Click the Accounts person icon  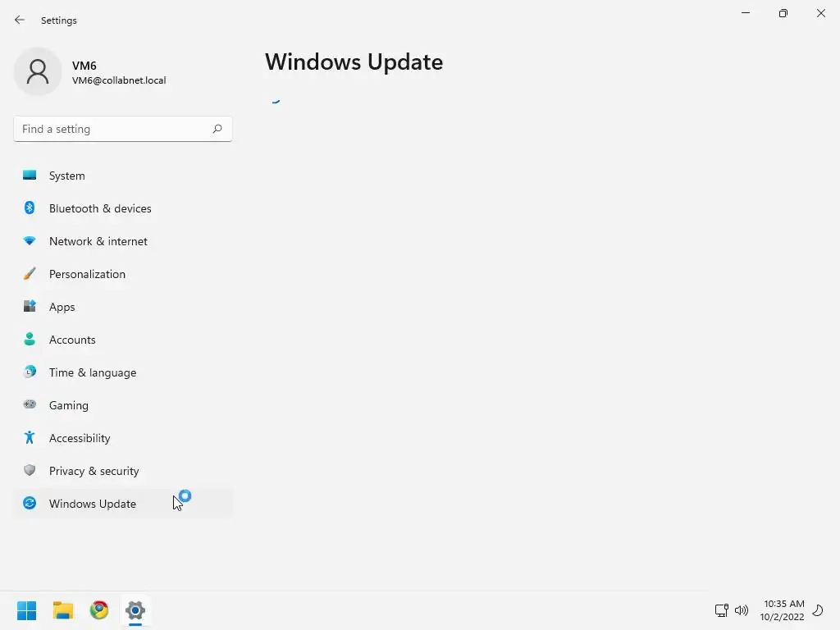click(30, 339)
